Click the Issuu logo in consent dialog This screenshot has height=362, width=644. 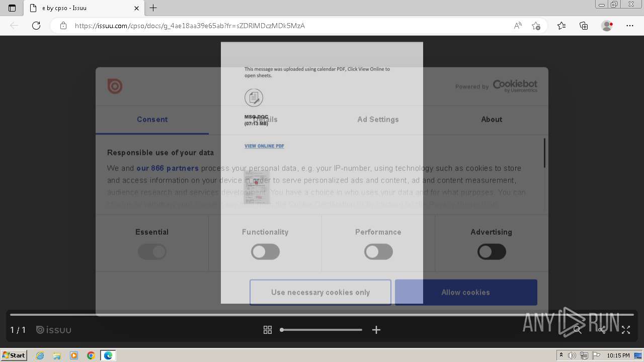click(x=115, y=86)
